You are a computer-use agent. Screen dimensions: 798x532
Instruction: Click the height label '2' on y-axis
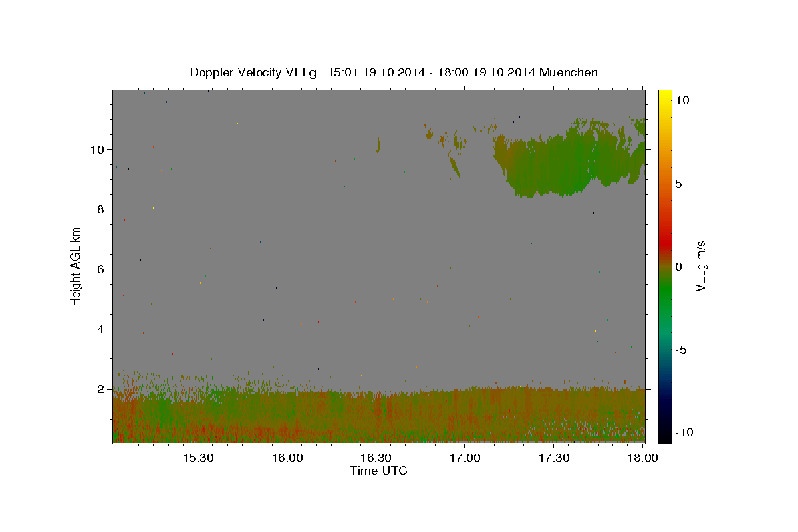pos(100,388)
